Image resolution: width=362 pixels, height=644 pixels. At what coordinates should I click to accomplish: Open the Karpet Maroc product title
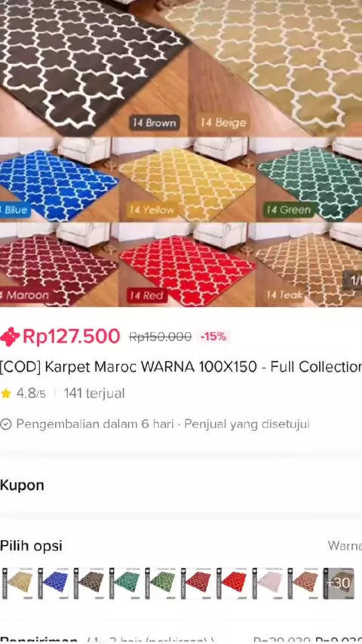click(x=181, y=366)
